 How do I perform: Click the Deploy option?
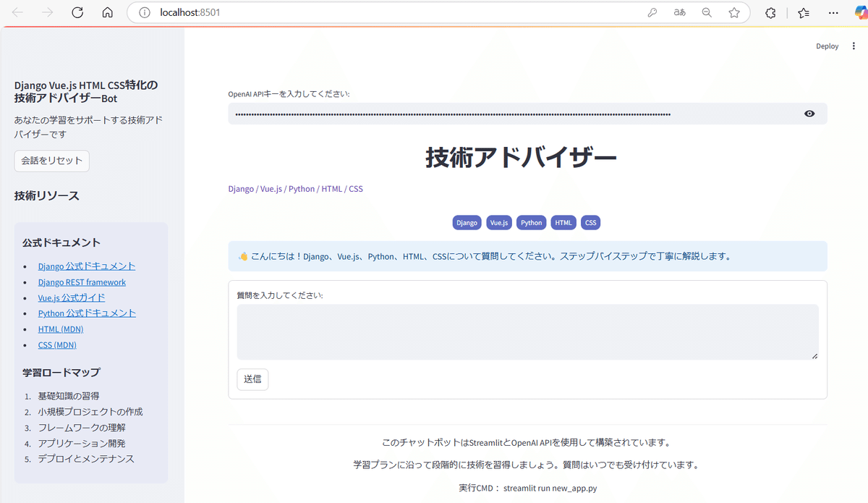[x=827, y=46]
